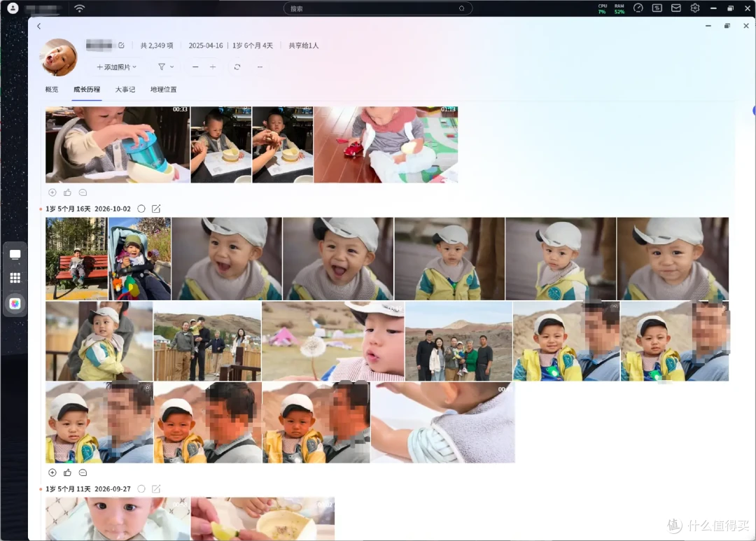Focus the 搜索 search field in top bar
The width and height of the screenshot is (756, 541).
[x=377, y=8]
